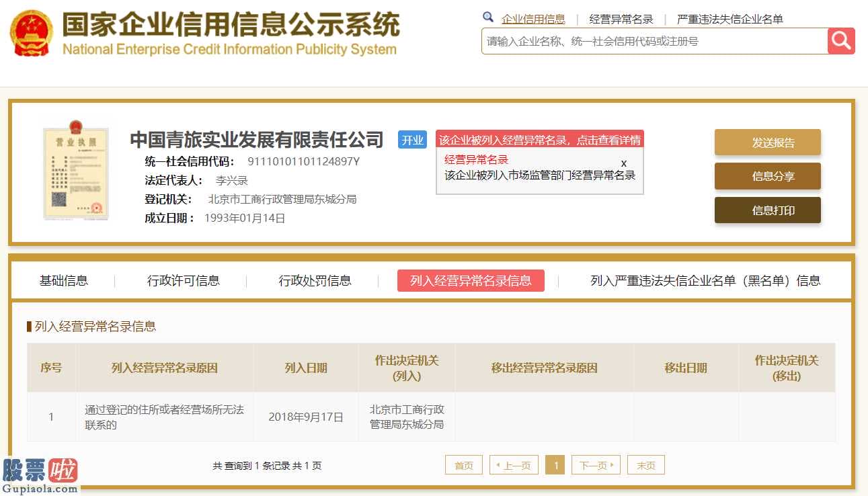The height and width of the screenshot is (496, 868).
Task: Click the 信息打印 button
Action: (x=768, y=210)
